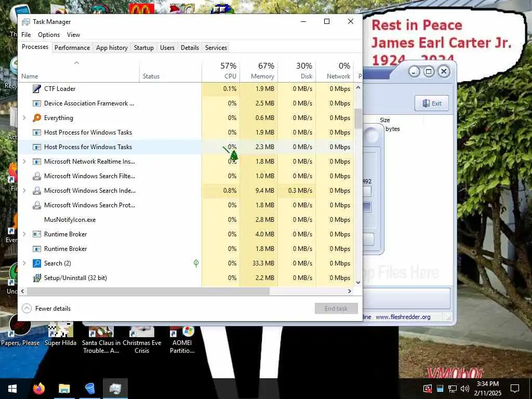Click the Microsoft Windows Search Protocol icon
The width and height of the screenshot is (532, 399).
(x=37, y=205)
